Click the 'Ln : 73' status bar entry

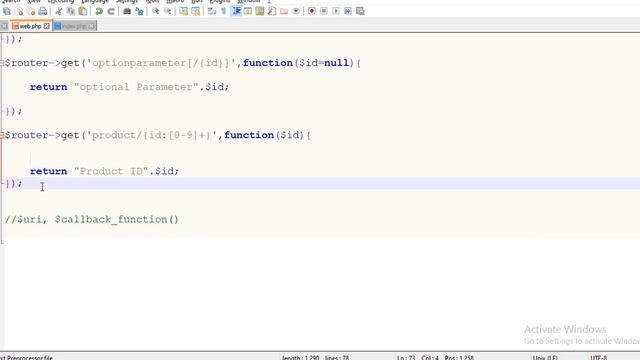pyautogui.click(x=406, y=358)
